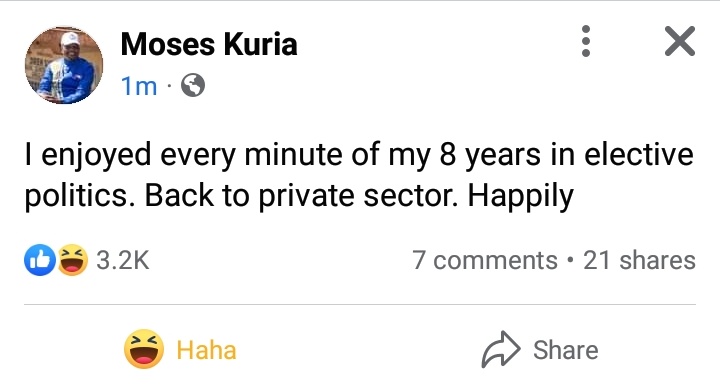Click the Share arrow icon
This screenshot has width=720, height=385.
pos(501,349)
